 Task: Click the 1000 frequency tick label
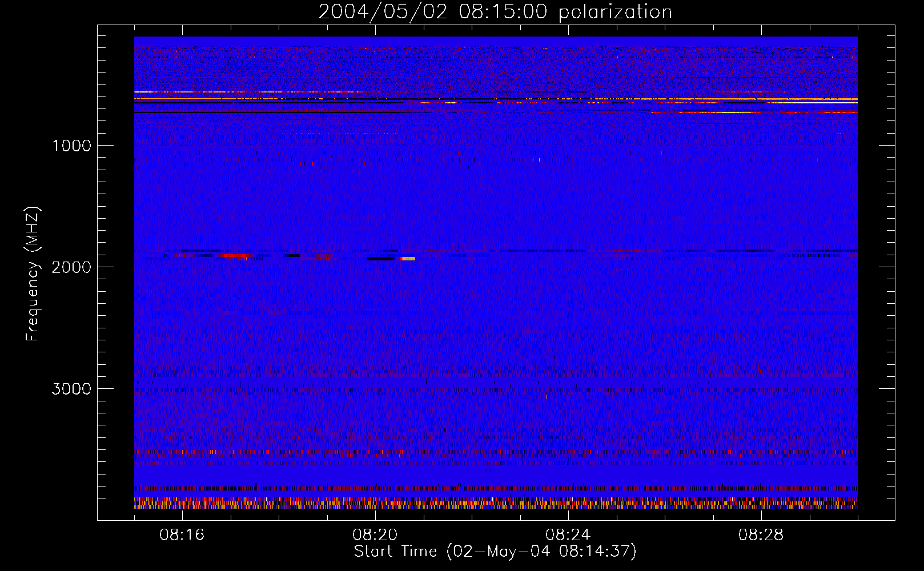(71, 146)
